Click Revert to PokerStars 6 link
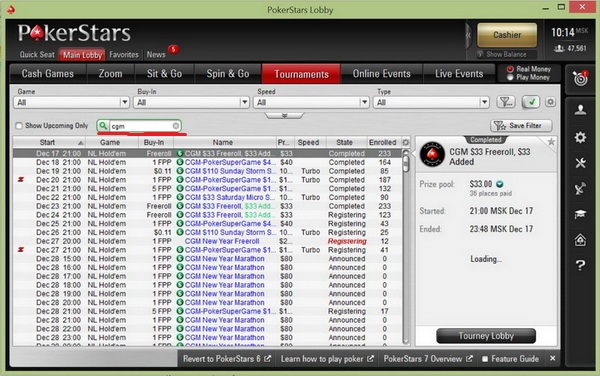The image size is (600, 376). point(227,359)
